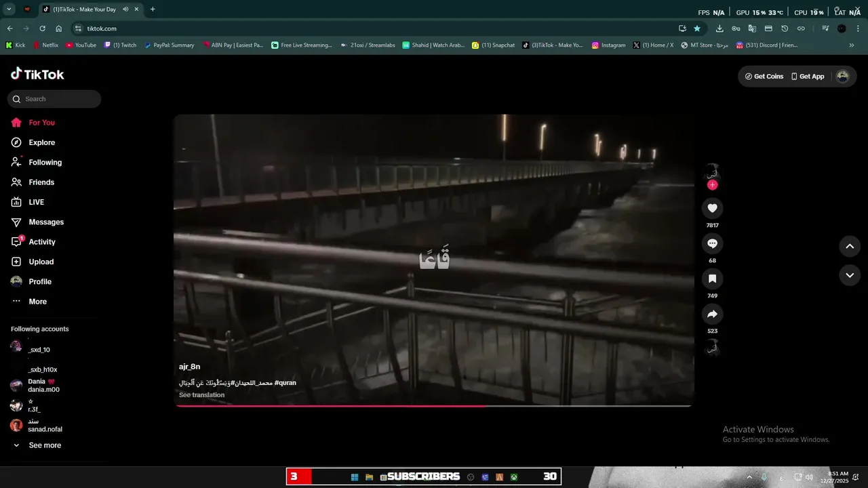
Task: Click the Get App button
Action: point(808,77)
